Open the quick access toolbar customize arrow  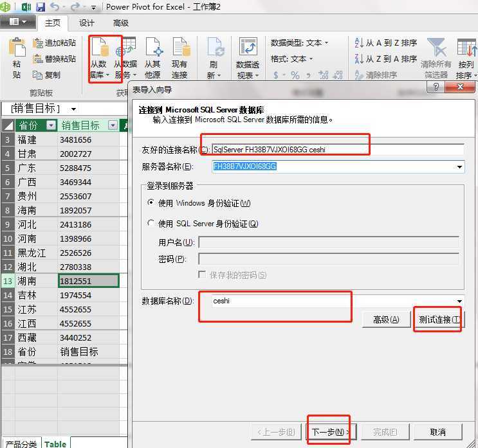(x=93, y=7)
